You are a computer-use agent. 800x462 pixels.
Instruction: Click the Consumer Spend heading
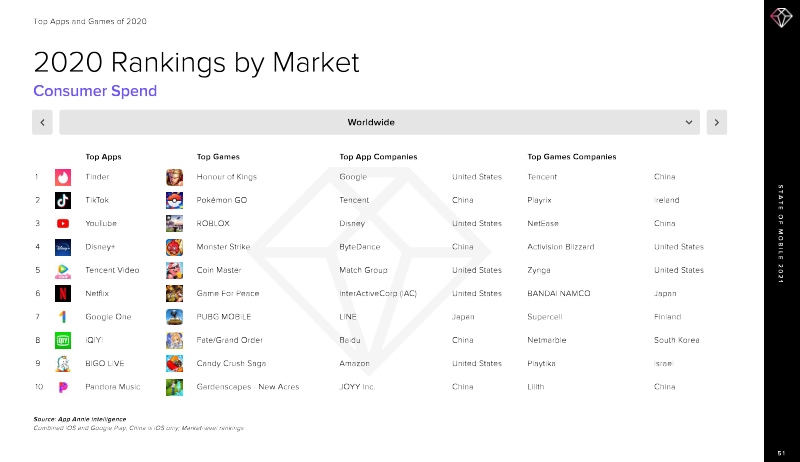(x=95, y=91)
